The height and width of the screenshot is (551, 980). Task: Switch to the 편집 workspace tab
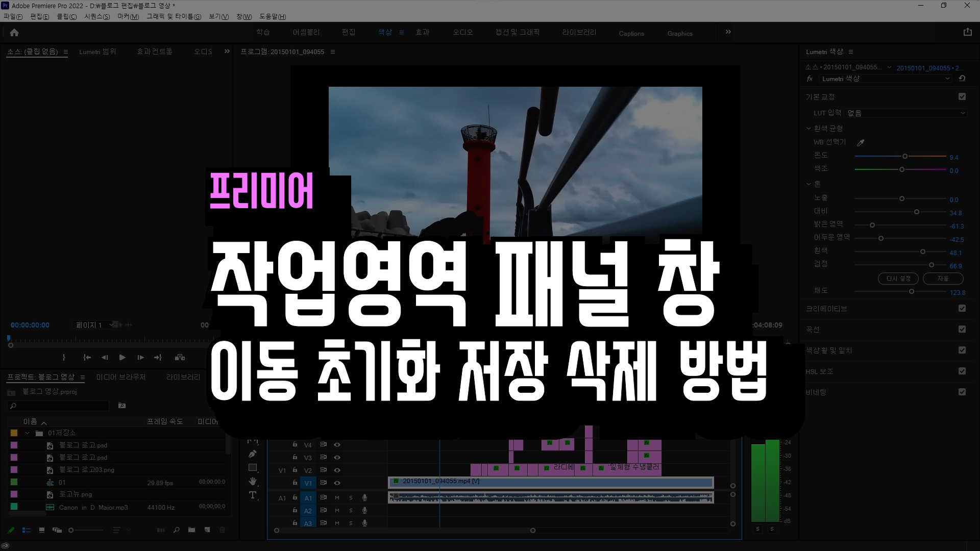coord(349,32)
